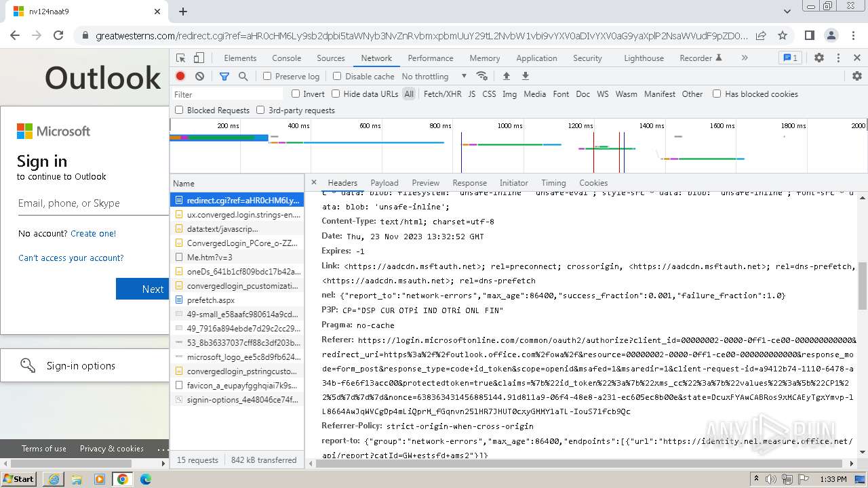Screen dimensions: 868x488
Task: Open tab search dropdown chevron
Action: [x=787, y=12]
